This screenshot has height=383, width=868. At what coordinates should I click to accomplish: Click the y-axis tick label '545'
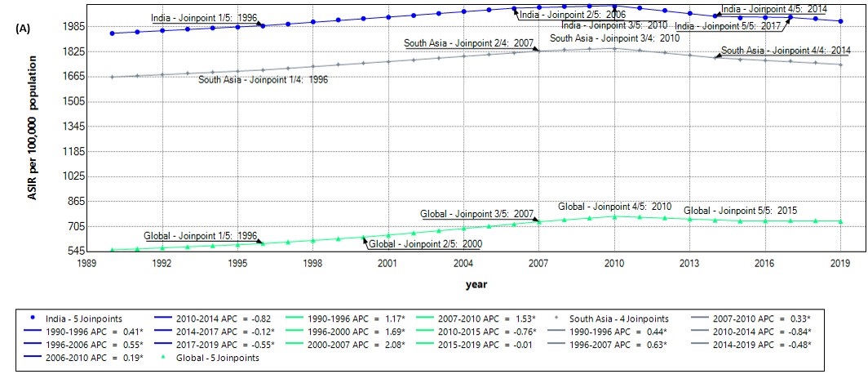[x=76, y=251]
